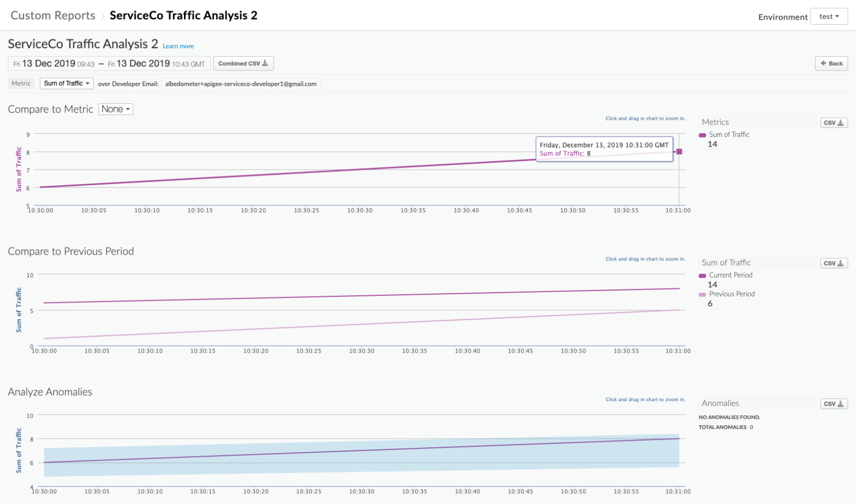Viewport: 856px width, 504px height.
Task: Download CSV from the Sum of Traffic panel
Action: 834,263
